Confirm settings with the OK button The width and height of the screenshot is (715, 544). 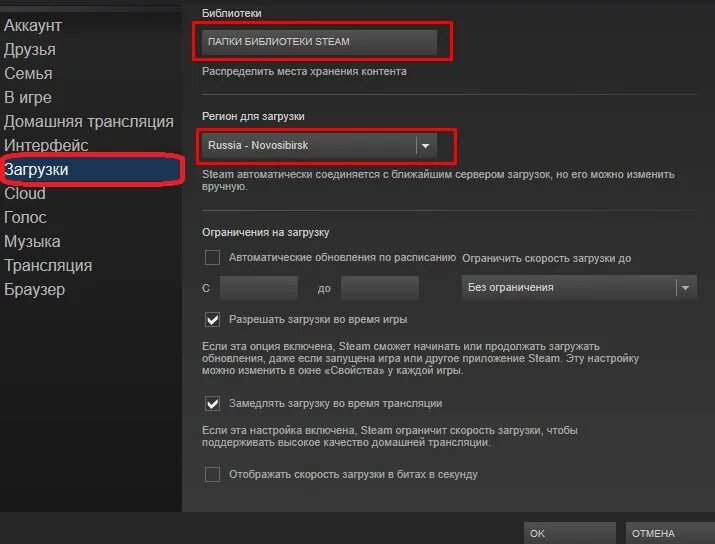click(x=570, y=533)
